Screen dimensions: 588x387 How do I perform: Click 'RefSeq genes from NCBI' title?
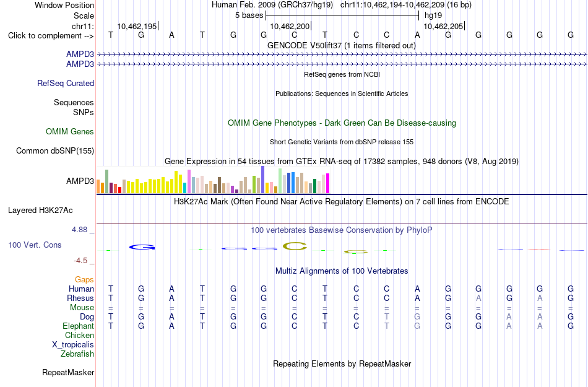point(342,74)
